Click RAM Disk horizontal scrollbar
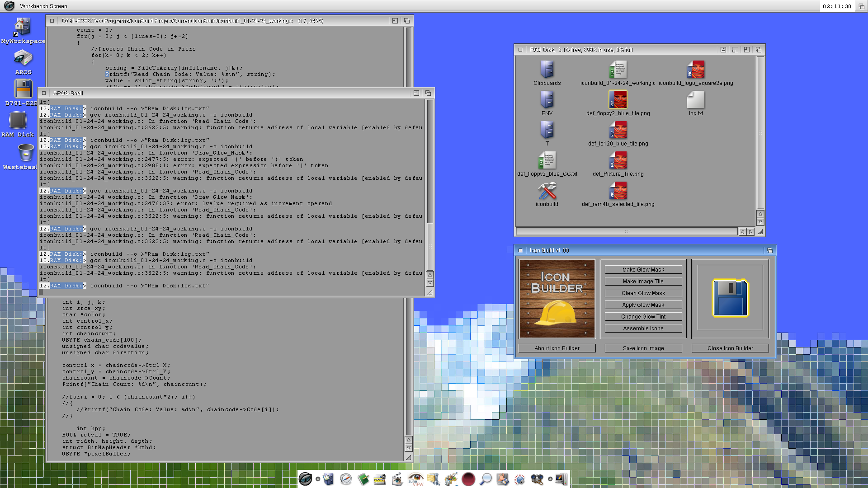This screenshot has height=488, width=868. [x=626, y=231]
